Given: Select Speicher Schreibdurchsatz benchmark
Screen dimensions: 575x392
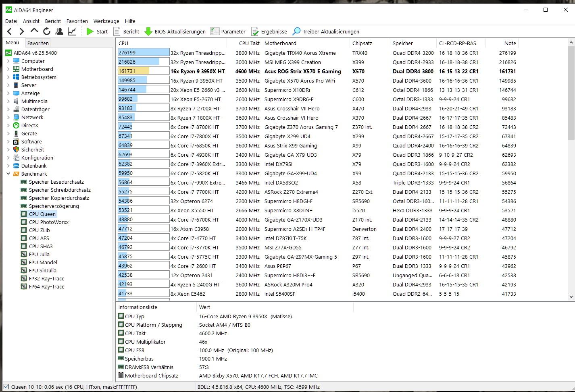Looking at the screenshot, I should pyautogui.click(x=60, y=190).
